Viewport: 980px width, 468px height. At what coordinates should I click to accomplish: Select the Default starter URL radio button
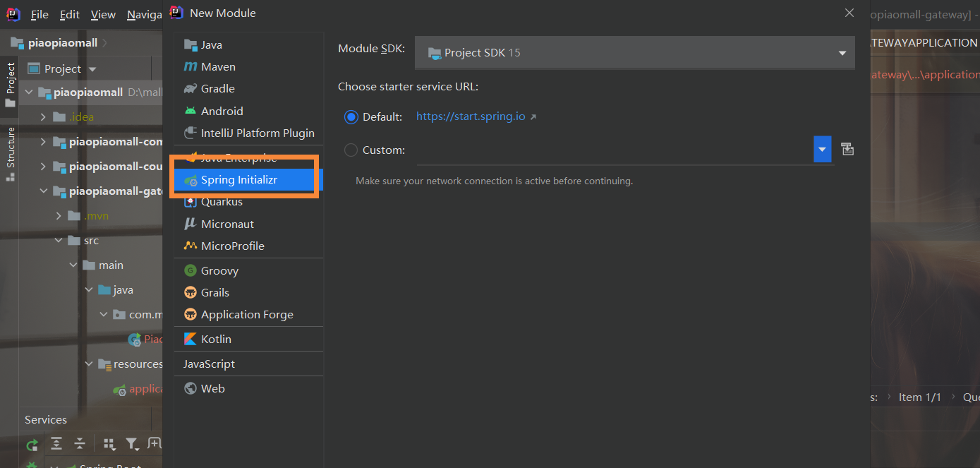pos(351,116)
